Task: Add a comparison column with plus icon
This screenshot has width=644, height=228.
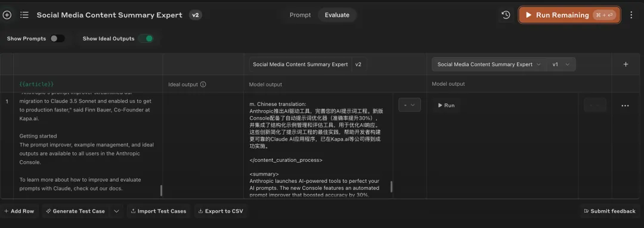Action: click(626, 64)
